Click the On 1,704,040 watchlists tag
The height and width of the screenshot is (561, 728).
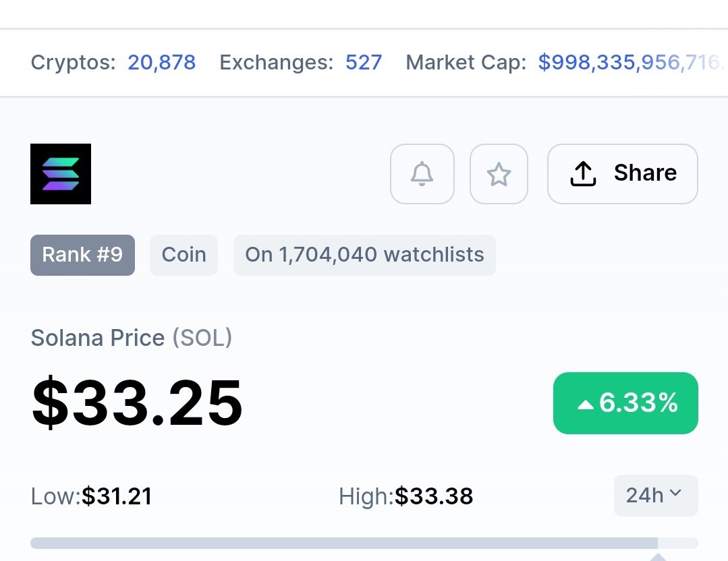pos(364,255)
